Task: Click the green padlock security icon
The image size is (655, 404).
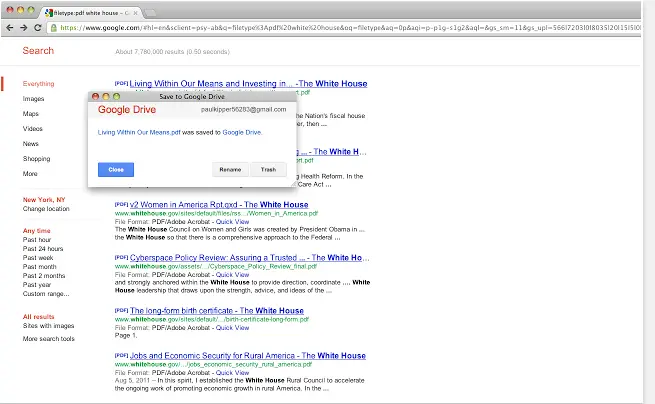Action: pyautogui.click(x=53, y=28)
